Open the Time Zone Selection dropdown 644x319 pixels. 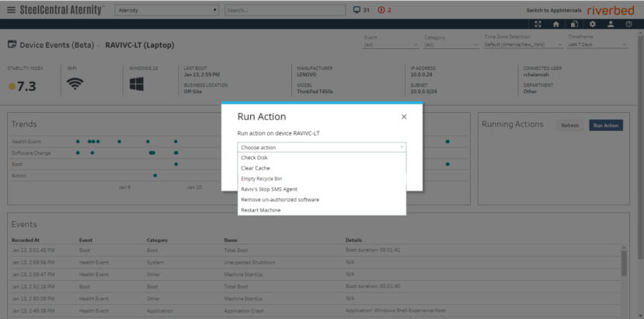524,44
